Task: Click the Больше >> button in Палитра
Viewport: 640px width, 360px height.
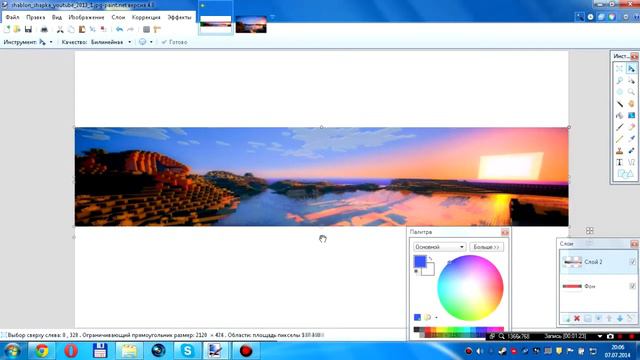Action: click(x=486, y=247)
